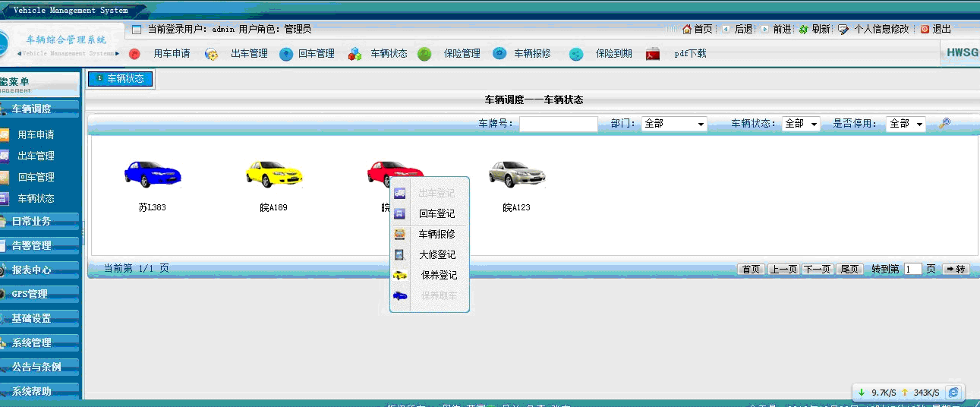Open 保险到期 from the top toolbar
The image size is (980, 407).
click(x=613, y=54)
